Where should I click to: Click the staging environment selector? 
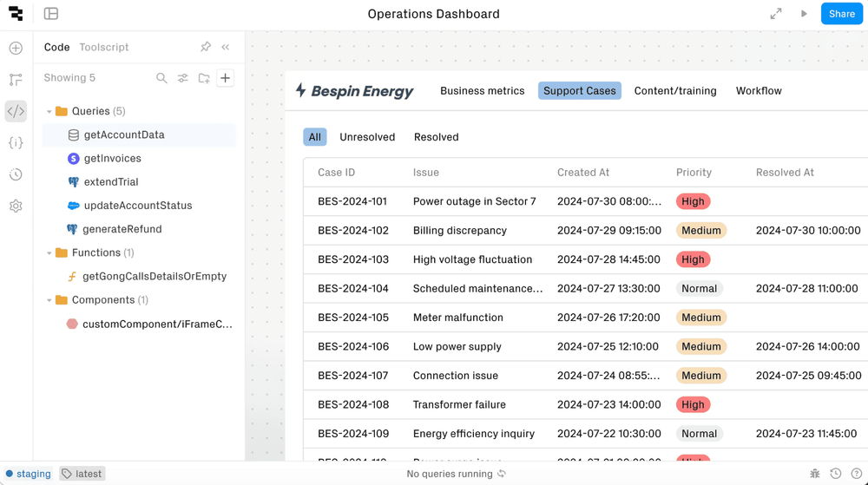click(x=29, y=474)
